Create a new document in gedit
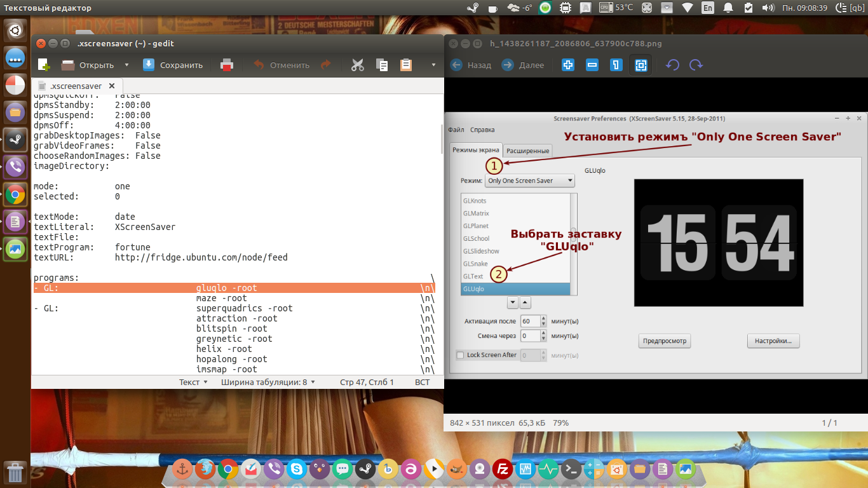868x488 pixels. (x=44, y=65)
